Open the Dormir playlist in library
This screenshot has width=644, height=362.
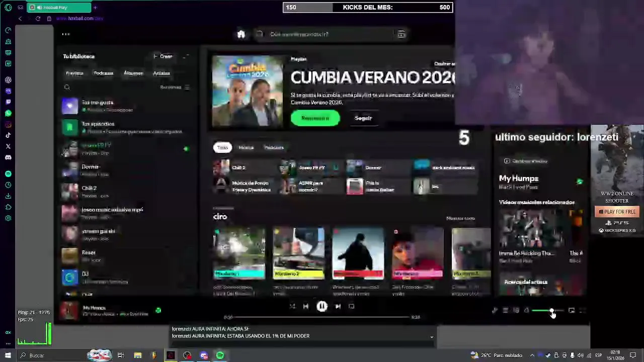[x=126, y=170]
